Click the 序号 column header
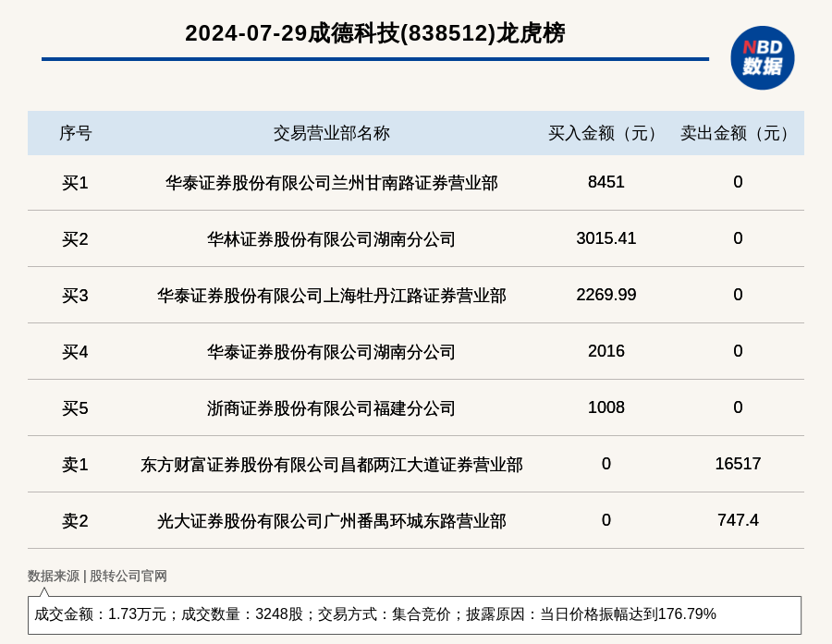The height and width of the screenshot is (644, 832). [76, 133]
